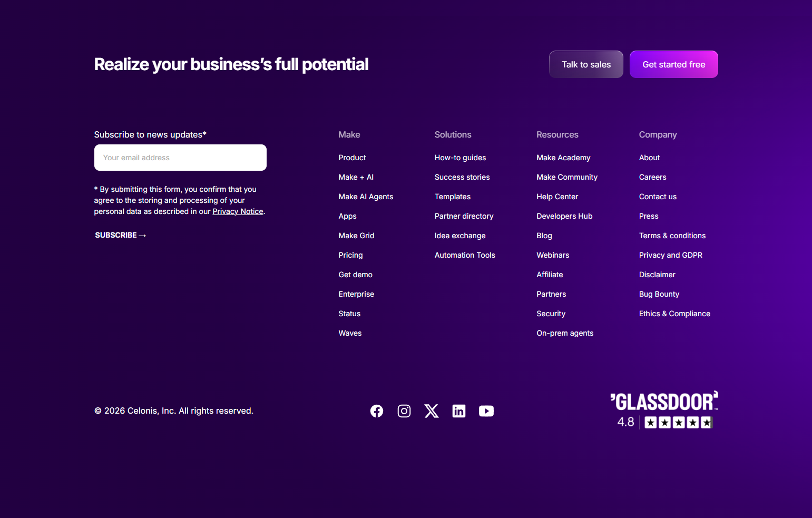Image resolution: width=812 pixels, height=518 pixels.
Task: Open the Partner directory
Action: (x=464, y=216)
